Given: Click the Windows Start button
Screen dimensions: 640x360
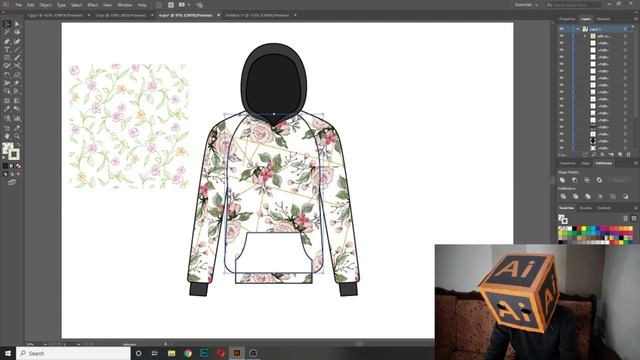Looking at the screenshot, I should tap(8, 353).
